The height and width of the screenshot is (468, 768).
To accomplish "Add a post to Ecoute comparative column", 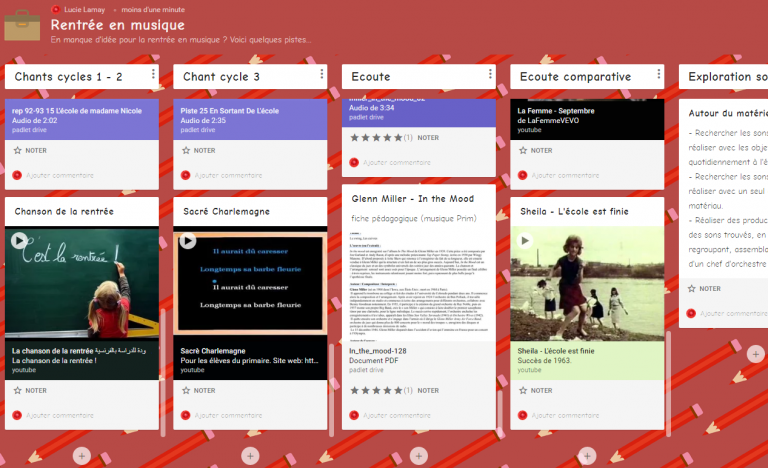I will 586,456.
